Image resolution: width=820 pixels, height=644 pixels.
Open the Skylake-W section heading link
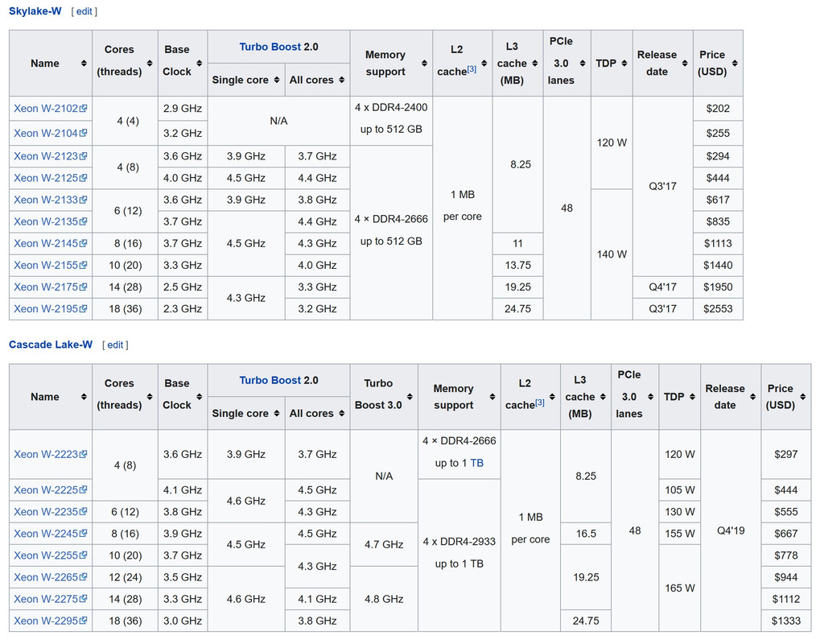[35, 11]
